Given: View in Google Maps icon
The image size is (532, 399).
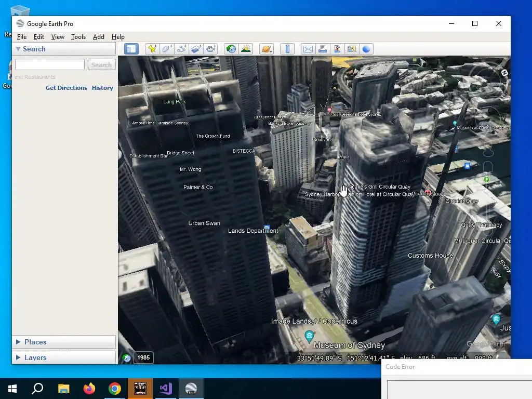Looking at the screenshot, I should (x=352, y=49).
